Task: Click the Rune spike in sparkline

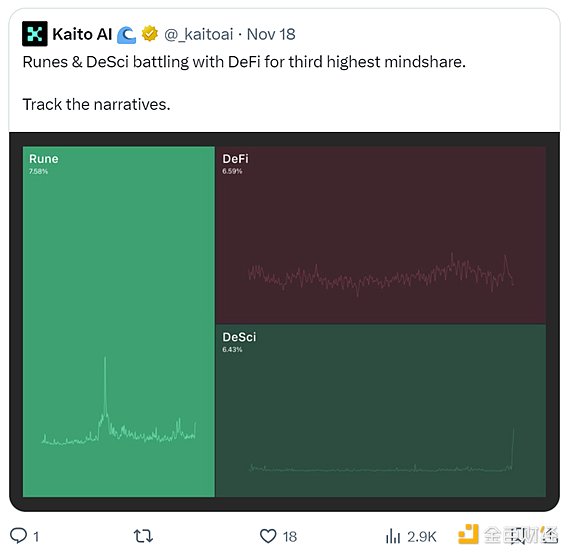Action: [x=105, y=385]
